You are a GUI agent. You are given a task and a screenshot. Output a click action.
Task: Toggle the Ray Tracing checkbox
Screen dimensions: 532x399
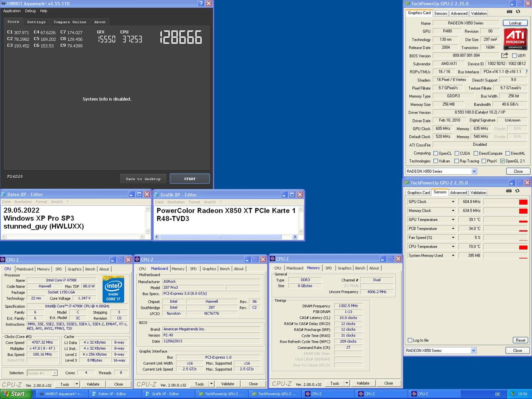457,161
